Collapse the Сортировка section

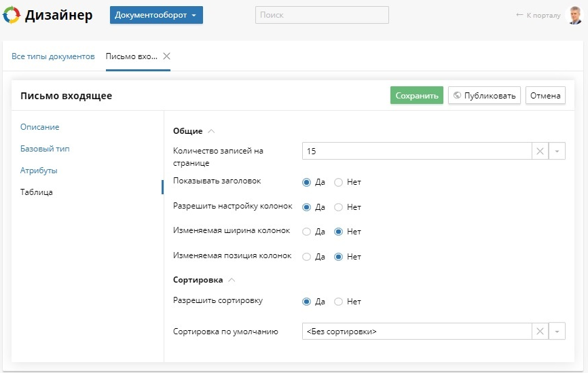click(x=232, y=279)
